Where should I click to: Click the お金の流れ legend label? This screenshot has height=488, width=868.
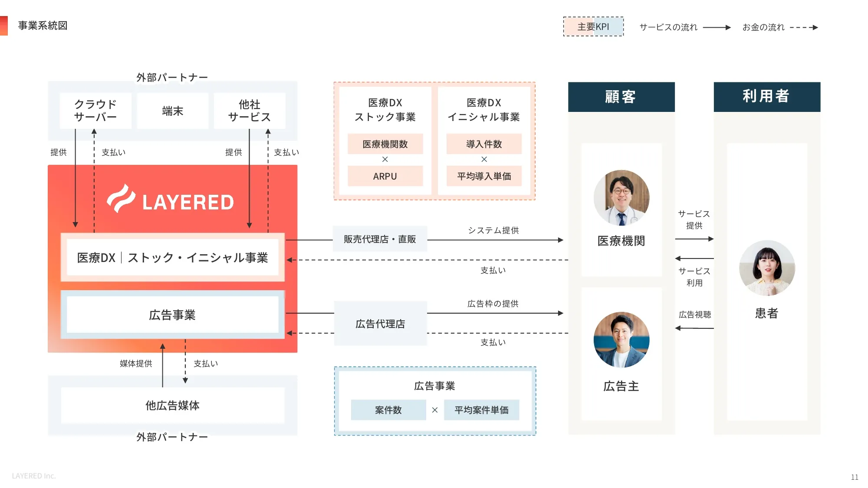(763, 27)
